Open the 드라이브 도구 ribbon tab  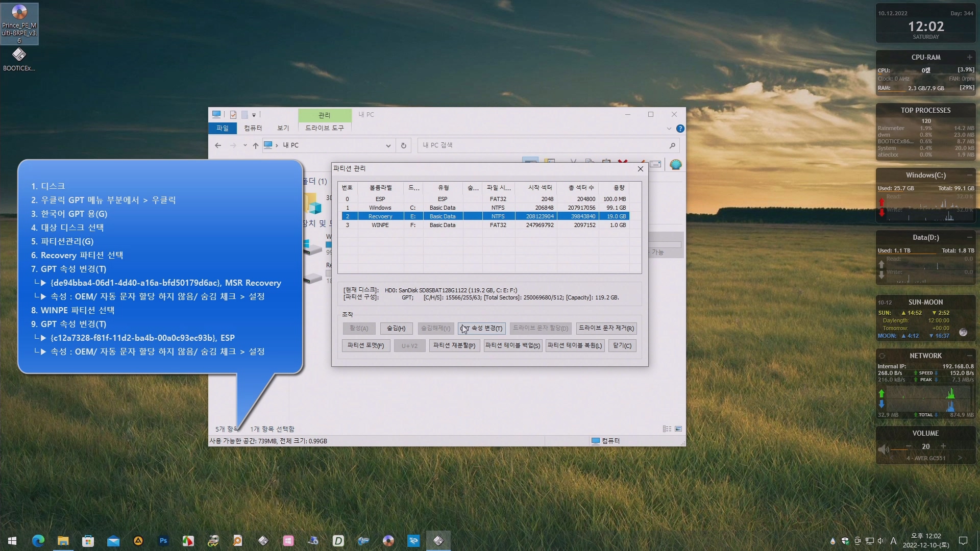coord(325,128)
